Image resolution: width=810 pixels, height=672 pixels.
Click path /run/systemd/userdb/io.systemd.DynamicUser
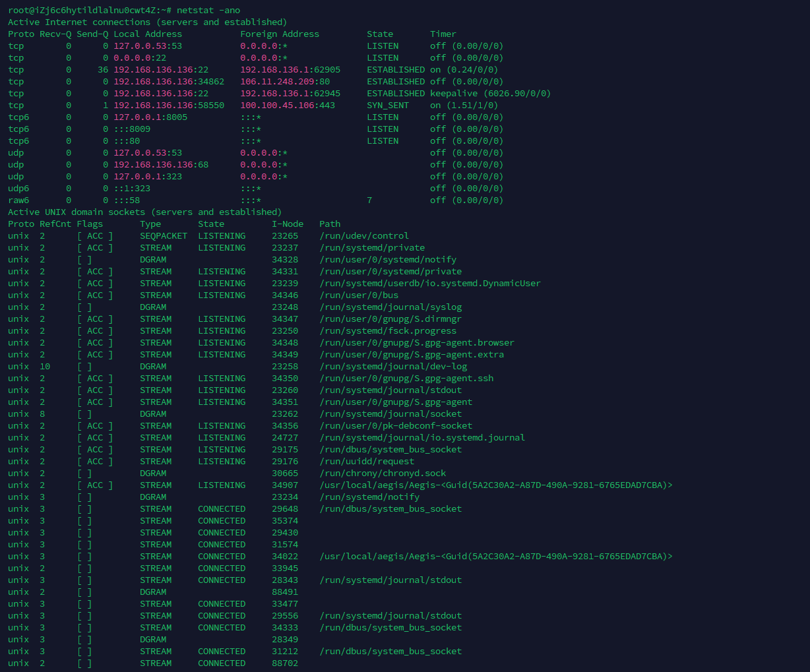(430, 284)
